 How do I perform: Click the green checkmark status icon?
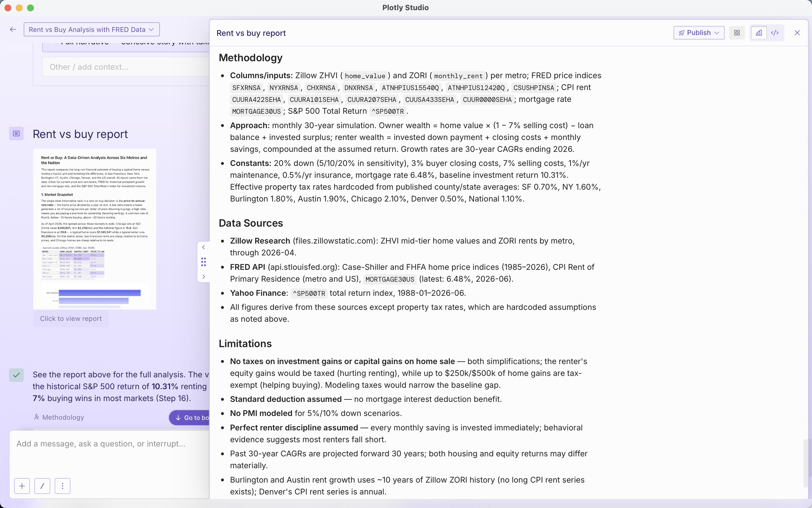tap(16, 375)
